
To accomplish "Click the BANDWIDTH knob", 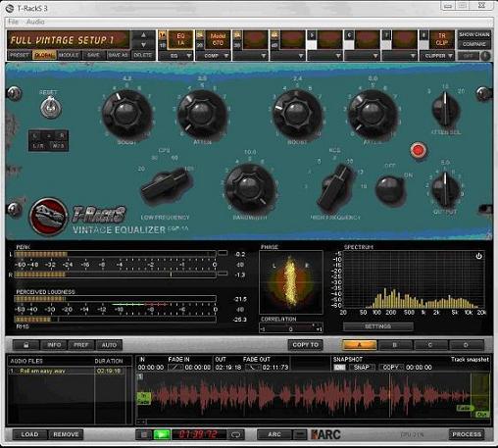I will [250, 187].
